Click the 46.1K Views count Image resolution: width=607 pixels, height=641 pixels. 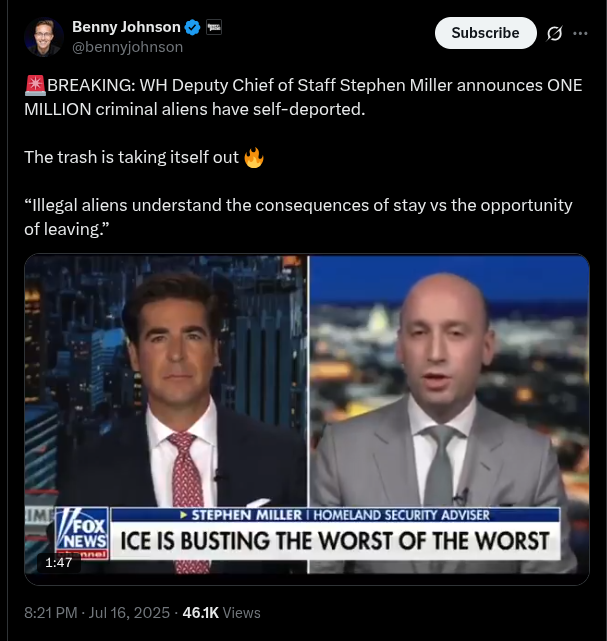click(222, 613)
